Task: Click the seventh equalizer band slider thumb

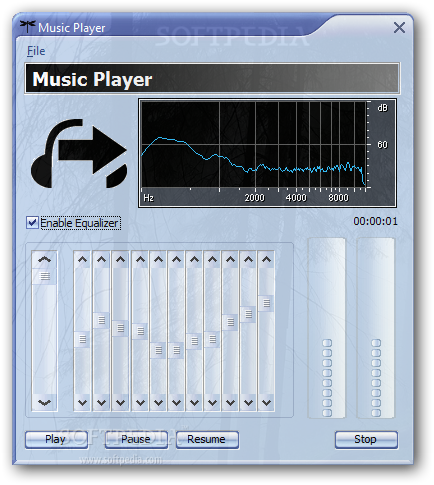Action: pyautogui.click(x=194, y=341)
